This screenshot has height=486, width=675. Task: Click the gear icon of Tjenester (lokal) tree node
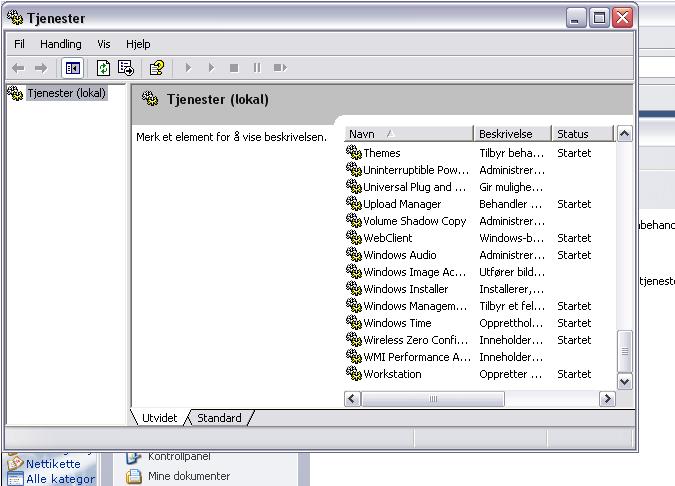coord(15,93)
